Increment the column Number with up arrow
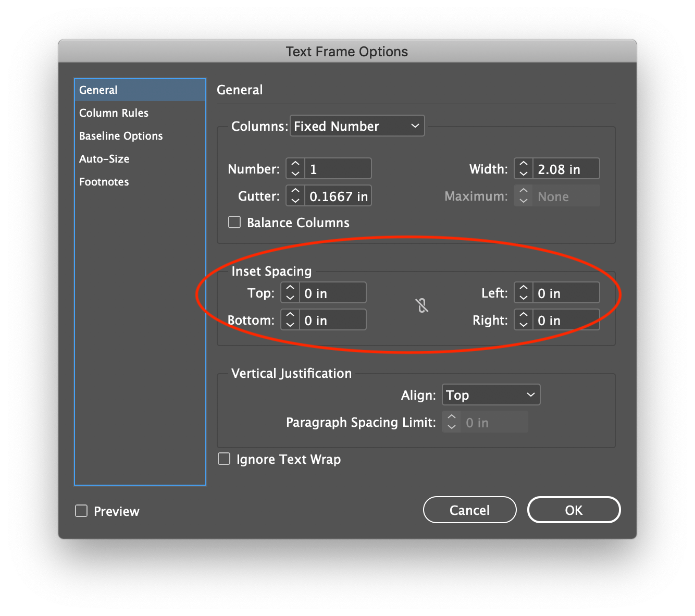This screenshot has height=616, width=695. point(294,164)
